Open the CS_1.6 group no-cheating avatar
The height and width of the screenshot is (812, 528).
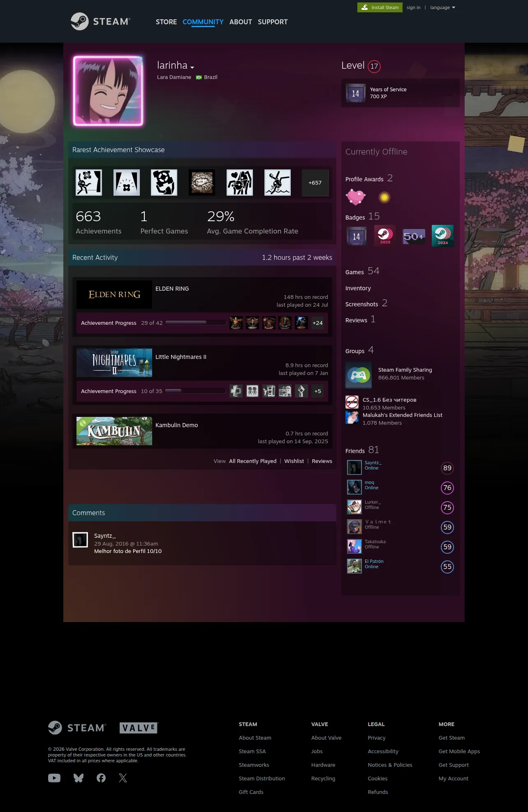point(352,402)
